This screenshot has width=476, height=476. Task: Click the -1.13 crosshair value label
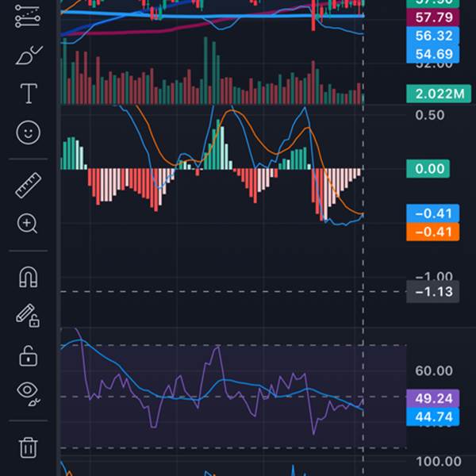[x=433, y=292]
